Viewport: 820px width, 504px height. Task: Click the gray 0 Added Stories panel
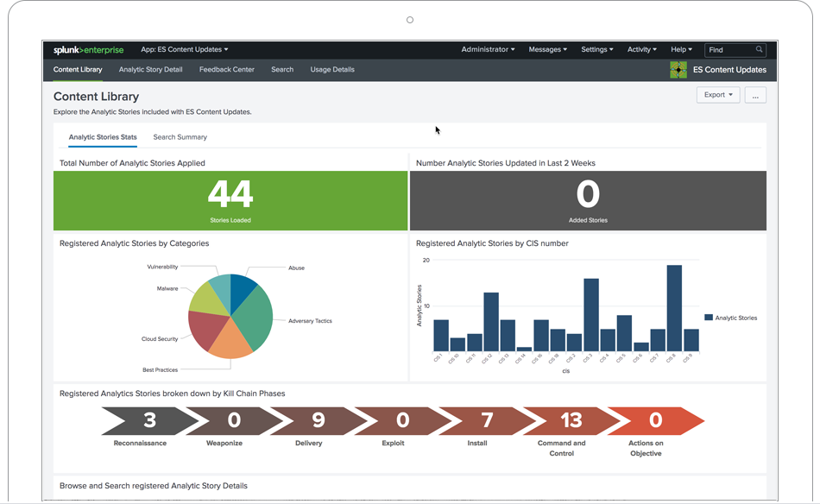click(x=589, y=201)
